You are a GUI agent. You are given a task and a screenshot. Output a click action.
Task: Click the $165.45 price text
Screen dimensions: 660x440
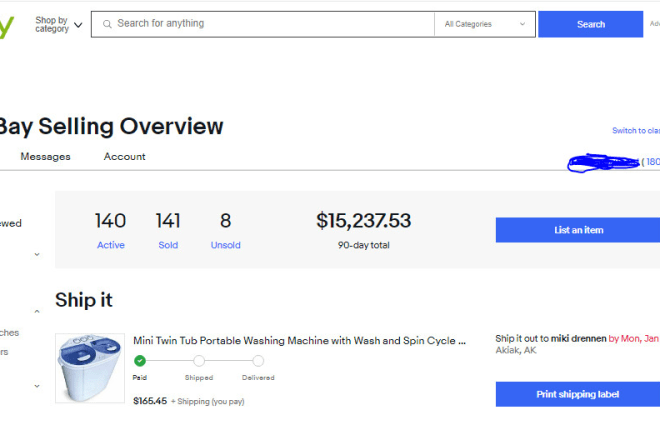[150, 401]
